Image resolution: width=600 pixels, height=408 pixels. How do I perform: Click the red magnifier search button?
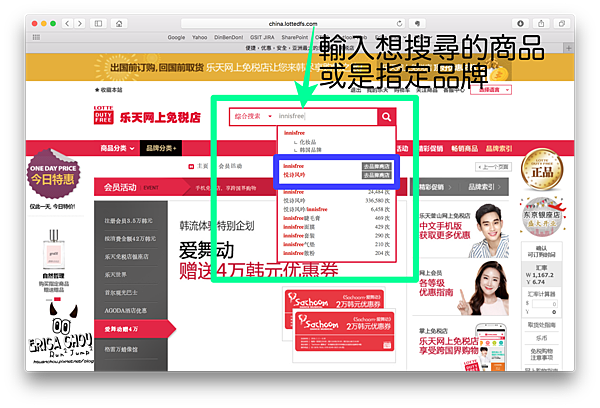click(x=386, y=117)
